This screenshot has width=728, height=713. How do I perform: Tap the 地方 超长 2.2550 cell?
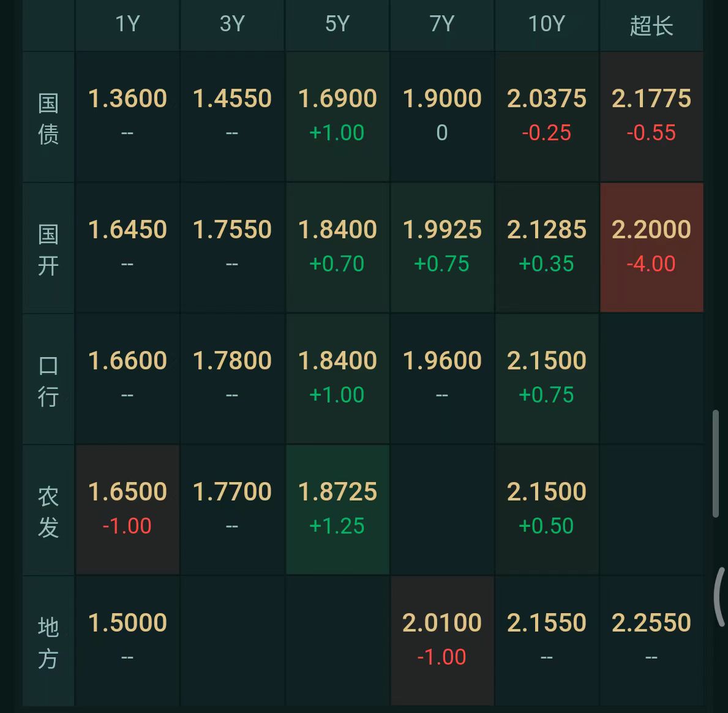651,641
